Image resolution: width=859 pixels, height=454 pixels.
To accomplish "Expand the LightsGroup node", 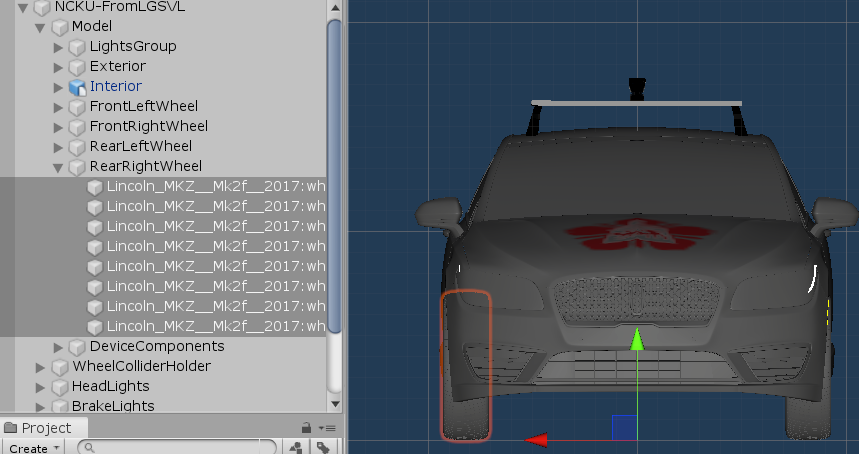I will pyautogui.click(x=58, y=48).
